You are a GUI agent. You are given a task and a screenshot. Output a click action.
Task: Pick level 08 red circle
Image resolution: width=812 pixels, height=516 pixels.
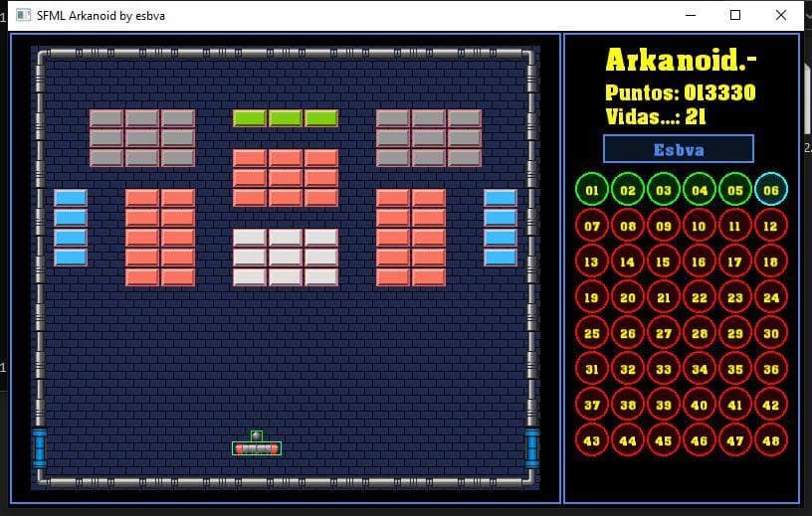[628, 226]
